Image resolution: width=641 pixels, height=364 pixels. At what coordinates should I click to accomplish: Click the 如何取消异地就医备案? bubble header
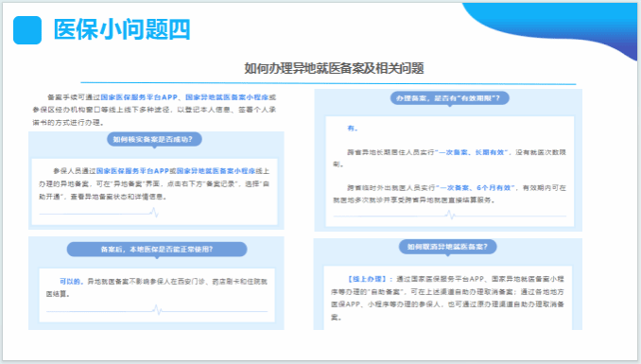pos(447,247)
